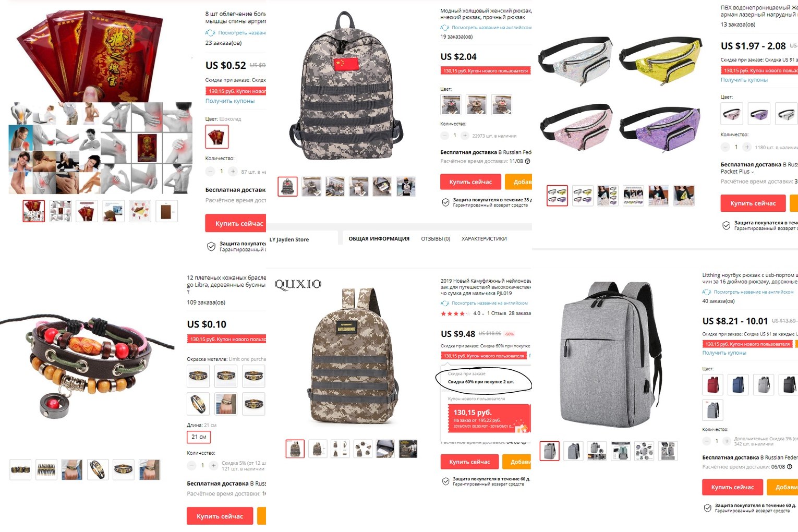The height and width of the screenshot is (532, 798).
Task: Select the 21 см length option
Action: [199, 437]
